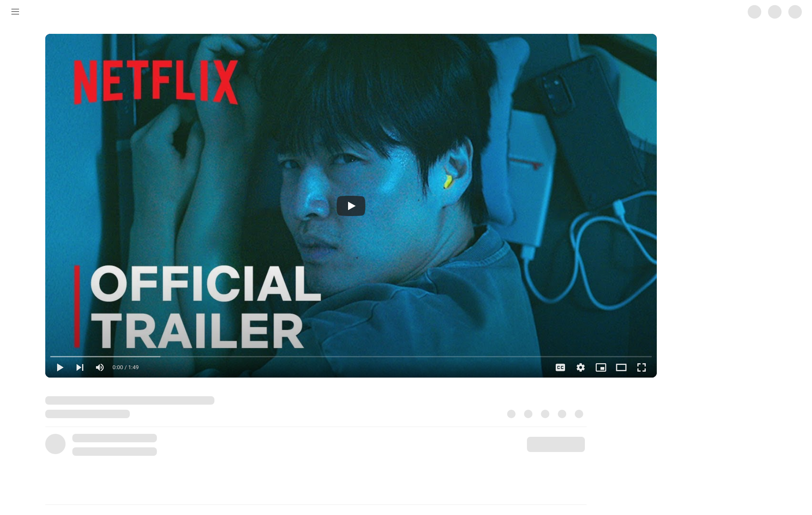
Task: Click the first top-right placeholder circle
Action: (x=754, y=12)
